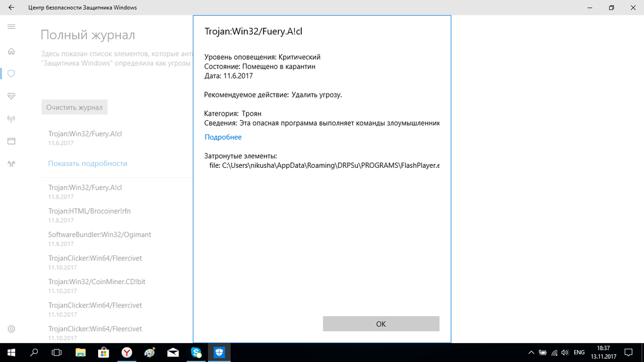Open Mail app from taskbar

click(173, 353)
